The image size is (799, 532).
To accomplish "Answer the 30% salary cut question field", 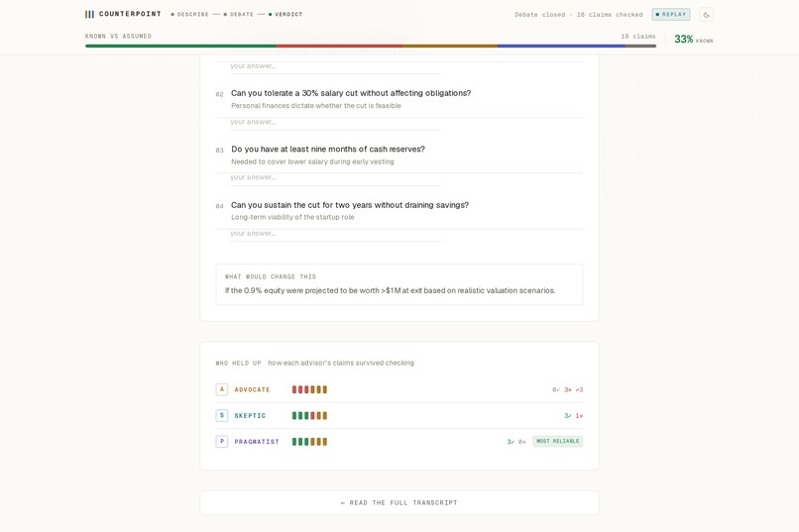I will [335, 122].
